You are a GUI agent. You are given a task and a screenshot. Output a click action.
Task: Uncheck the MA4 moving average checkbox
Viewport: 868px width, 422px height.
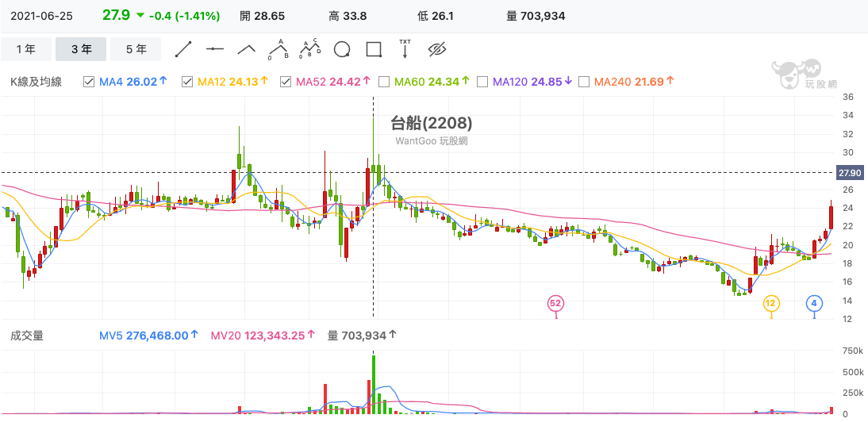pyautogui.click(x=89, y=82)
